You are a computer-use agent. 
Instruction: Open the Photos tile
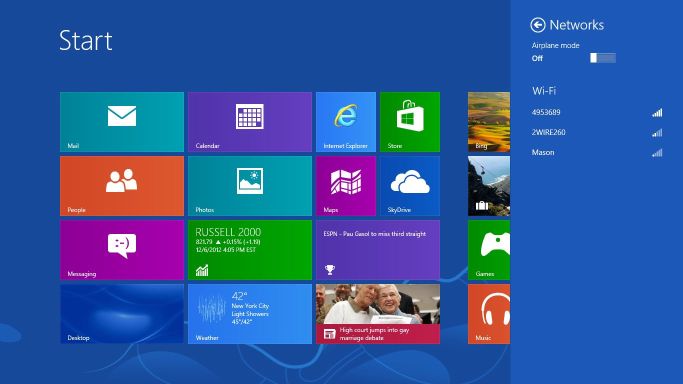[x=250, y=186]
